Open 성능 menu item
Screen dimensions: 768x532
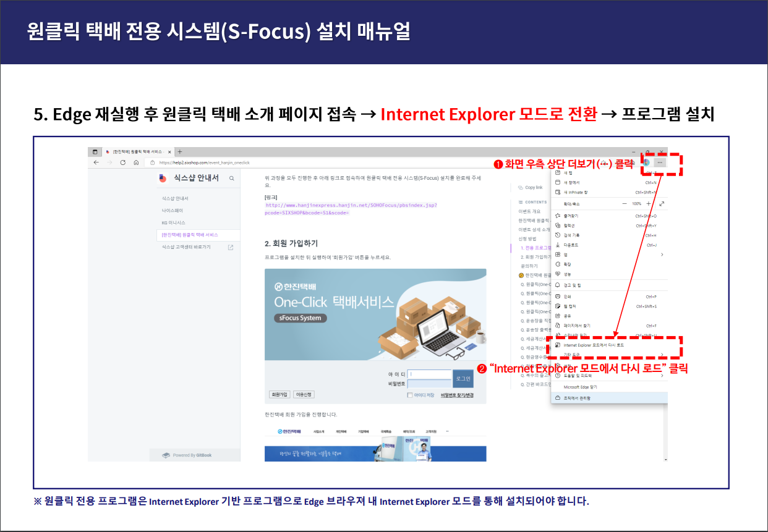point(609,274)
